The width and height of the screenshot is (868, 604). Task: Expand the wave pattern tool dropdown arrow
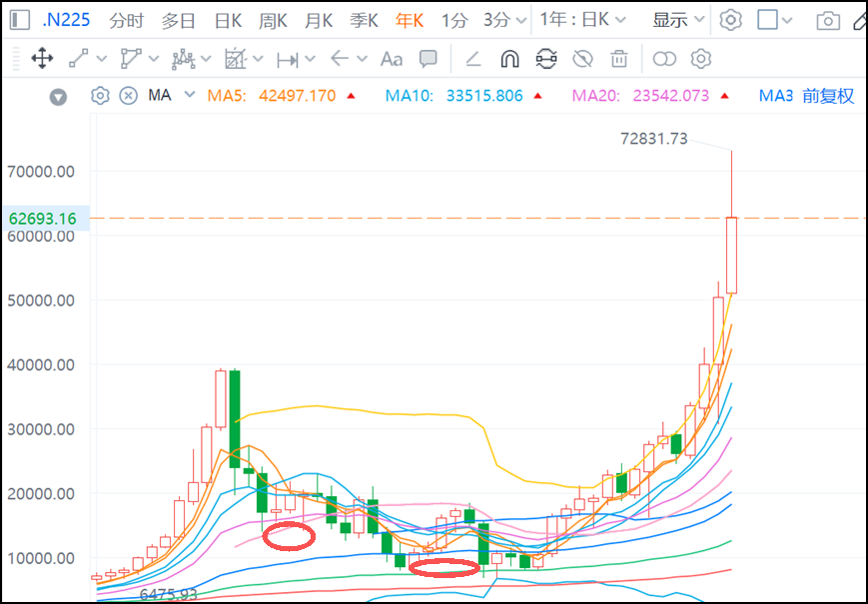tap(206, 59)
